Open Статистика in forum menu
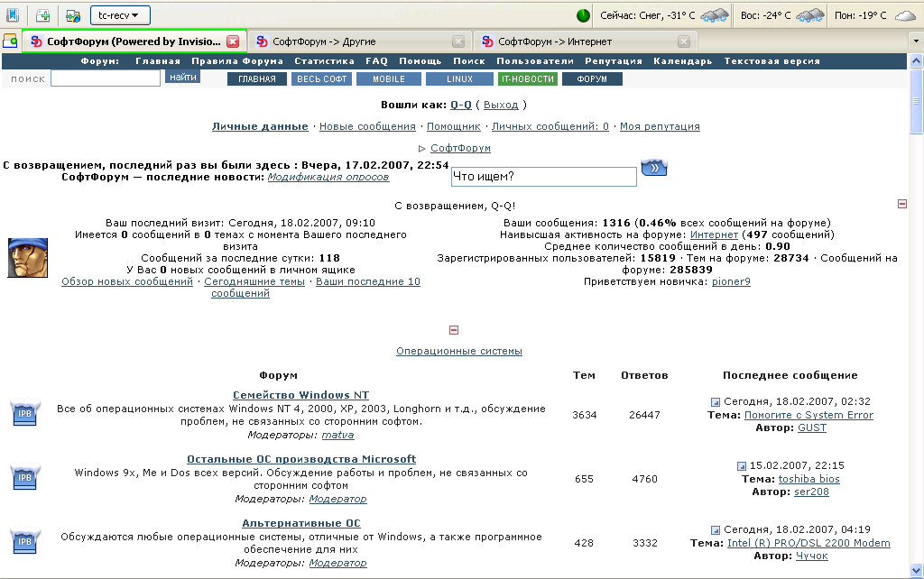 click(325, 61)
